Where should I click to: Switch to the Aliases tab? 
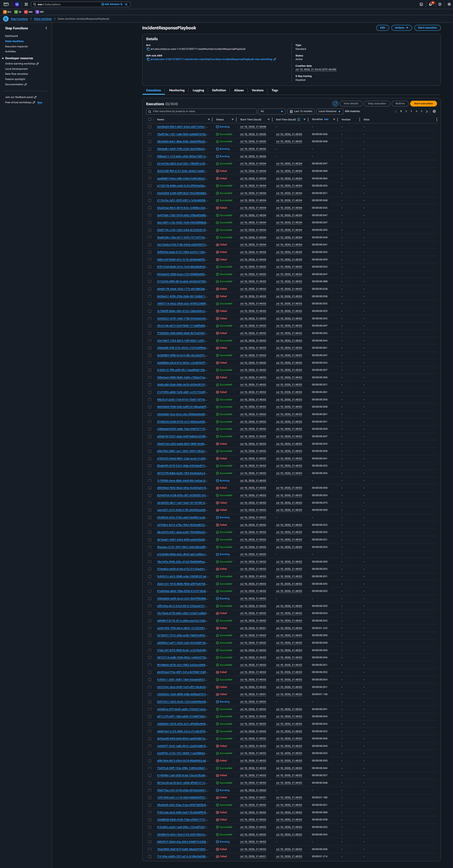tap(239, 90)
